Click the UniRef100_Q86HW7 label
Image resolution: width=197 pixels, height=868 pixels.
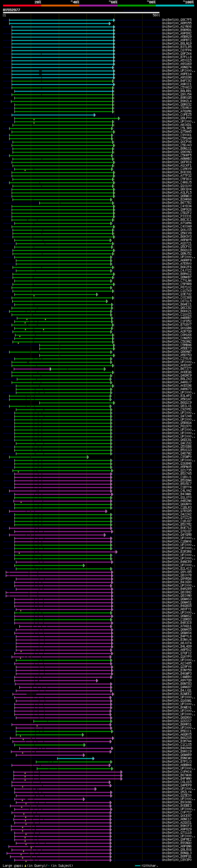(x=177, y=351)
